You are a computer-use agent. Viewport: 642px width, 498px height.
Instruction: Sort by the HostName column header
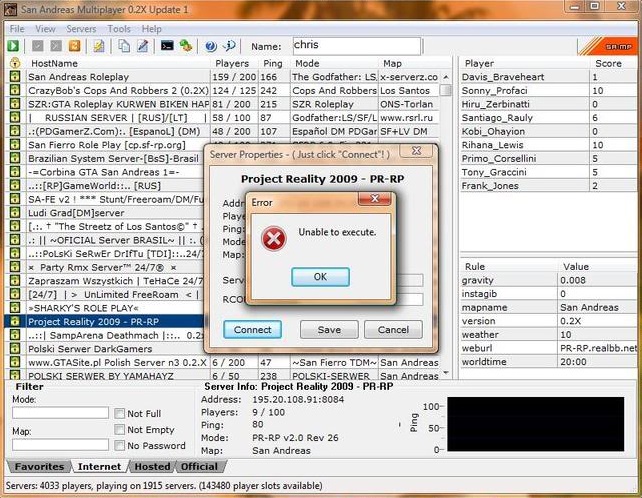[117, 63]
